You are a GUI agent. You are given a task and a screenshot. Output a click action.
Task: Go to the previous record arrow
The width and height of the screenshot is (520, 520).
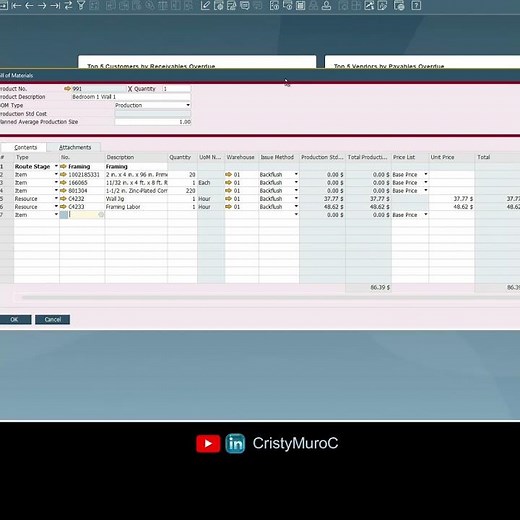29,5
